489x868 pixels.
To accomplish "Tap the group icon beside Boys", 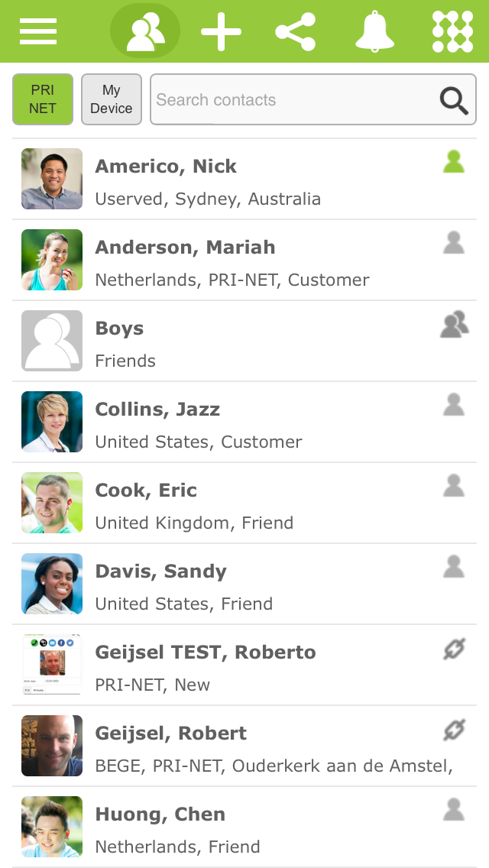I will pos(454,325).
